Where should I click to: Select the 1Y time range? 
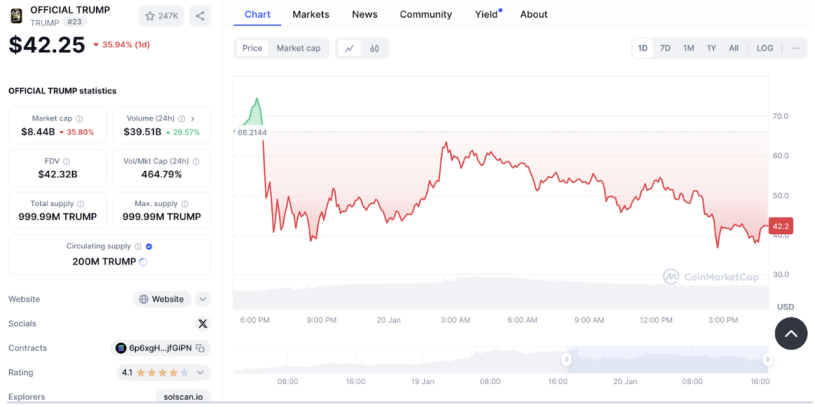(711, 48)
